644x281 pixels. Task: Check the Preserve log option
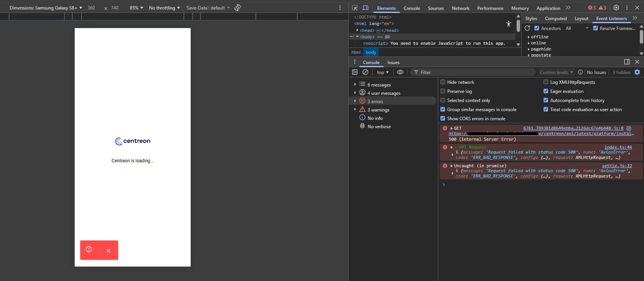click(443, 91)
